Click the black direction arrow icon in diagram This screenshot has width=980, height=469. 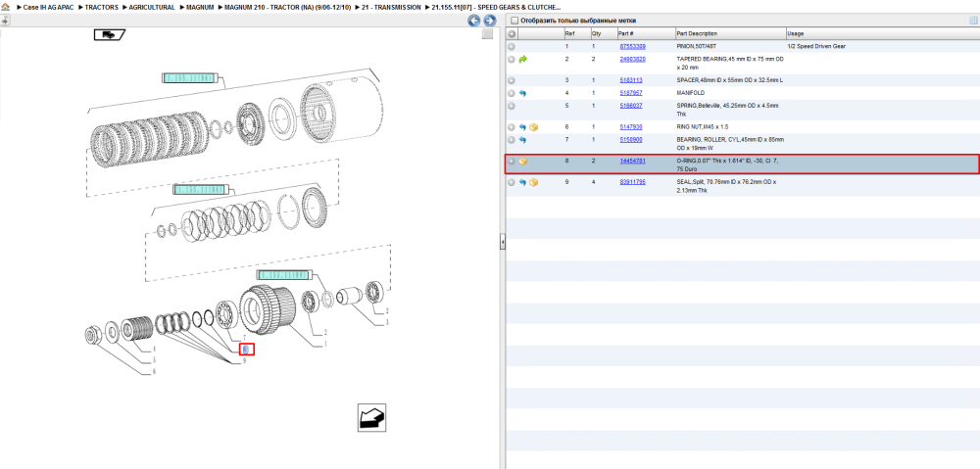(x=371, y=417)
